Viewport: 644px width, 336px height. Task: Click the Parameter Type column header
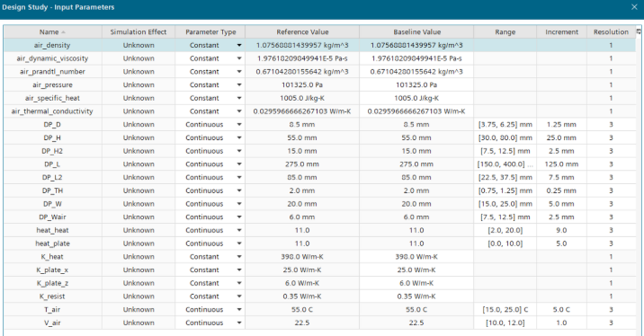pyautogui.click(x=210, y=32)
